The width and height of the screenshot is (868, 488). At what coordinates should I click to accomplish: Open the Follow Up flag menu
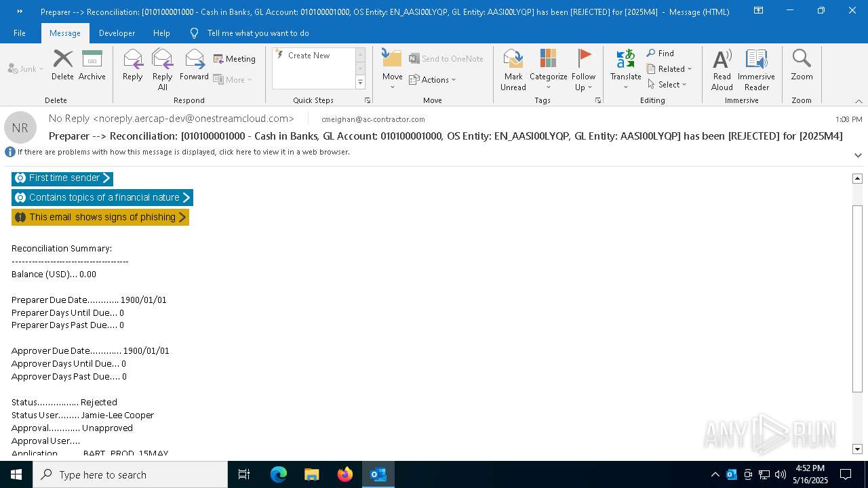[583, 70]
